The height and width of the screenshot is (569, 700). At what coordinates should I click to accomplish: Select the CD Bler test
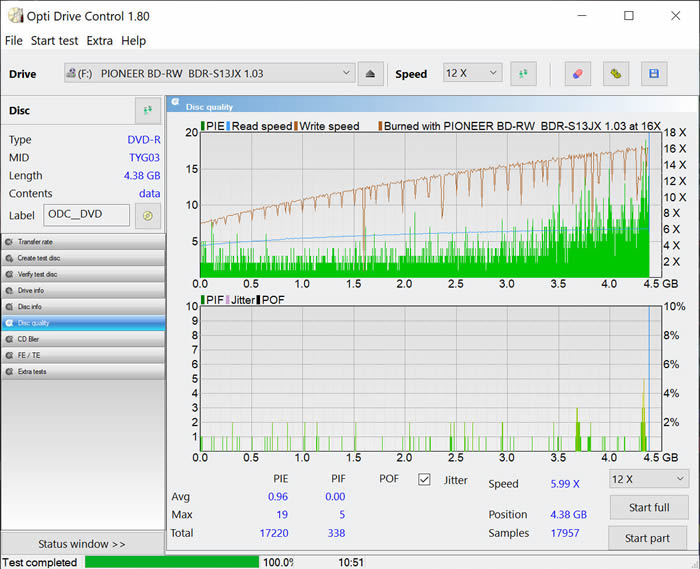point(83,339)
